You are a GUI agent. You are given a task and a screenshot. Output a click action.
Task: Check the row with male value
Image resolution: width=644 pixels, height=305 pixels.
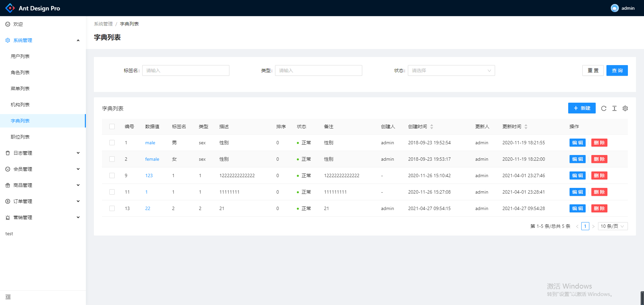(x=112, y=143)
